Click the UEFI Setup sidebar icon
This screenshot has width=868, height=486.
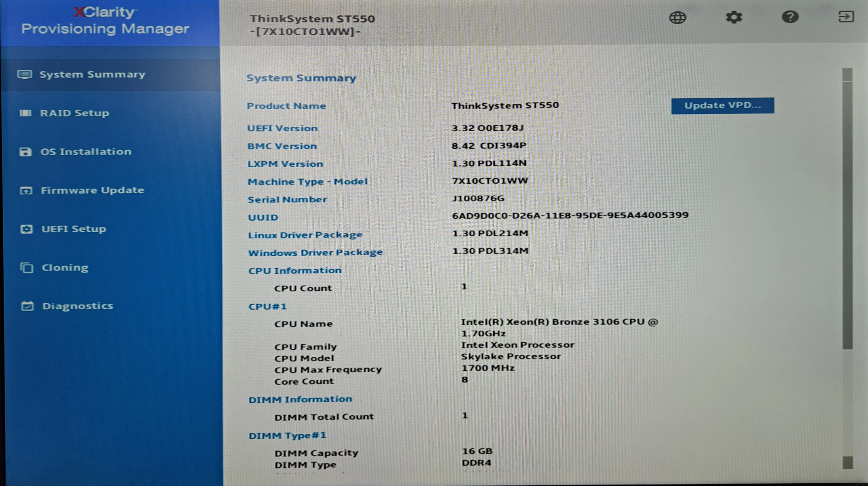point(26,230)
